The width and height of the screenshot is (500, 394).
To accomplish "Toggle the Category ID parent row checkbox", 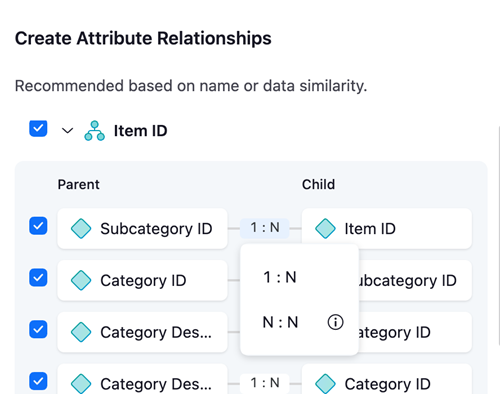I will pyautogui.click(x=38, y=278).
